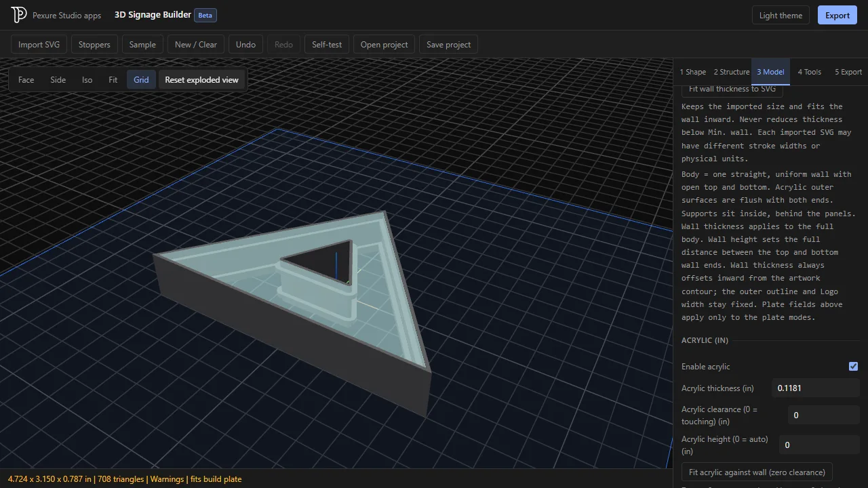Click the Pexure Studio logo icon

[19, 15]
